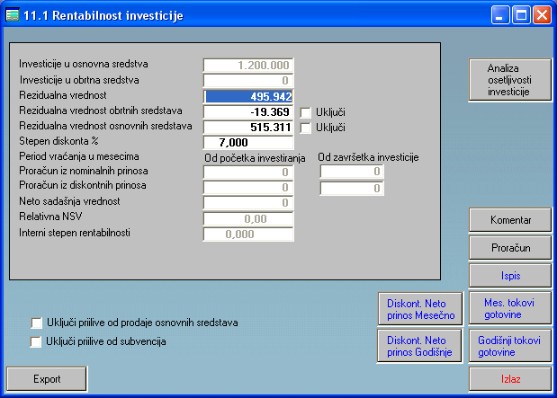The width and height of the screenshot is (557, 398).
Task: Click the Neto sadašnja vrednost field
Action: click(x=248, y=203)
